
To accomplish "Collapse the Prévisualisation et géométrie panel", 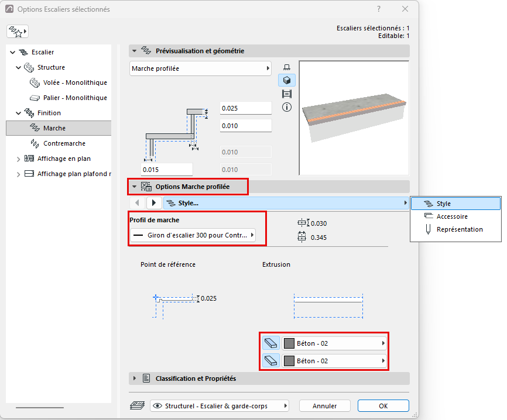I will pyautogui.click(x=135, y=51).
